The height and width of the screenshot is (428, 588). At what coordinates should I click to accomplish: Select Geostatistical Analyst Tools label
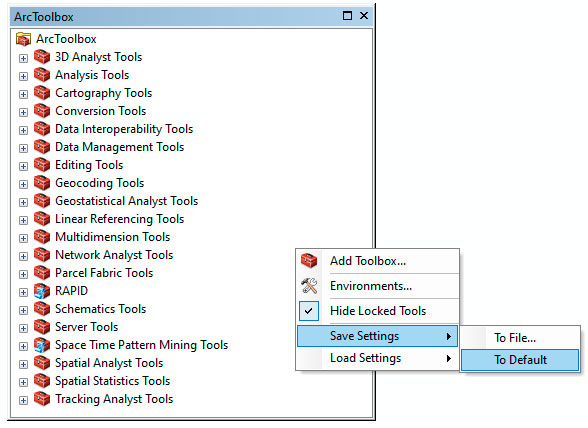(x=126, y=201)
